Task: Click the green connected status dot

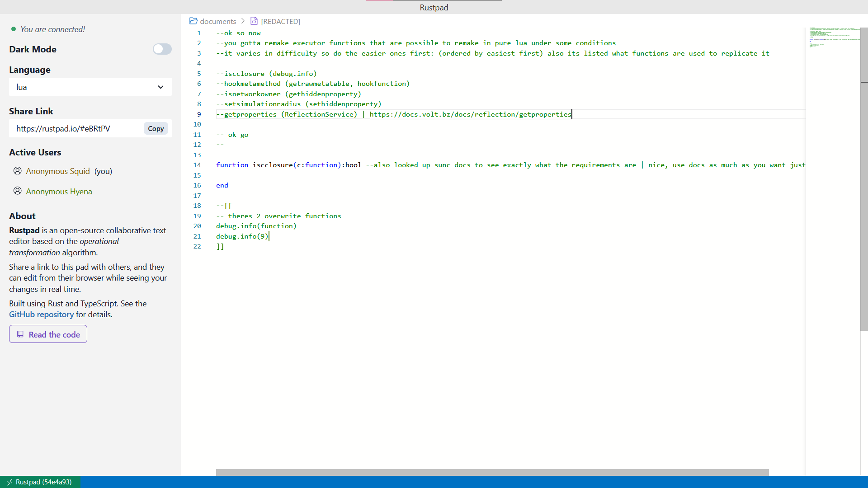Action: 14,29
